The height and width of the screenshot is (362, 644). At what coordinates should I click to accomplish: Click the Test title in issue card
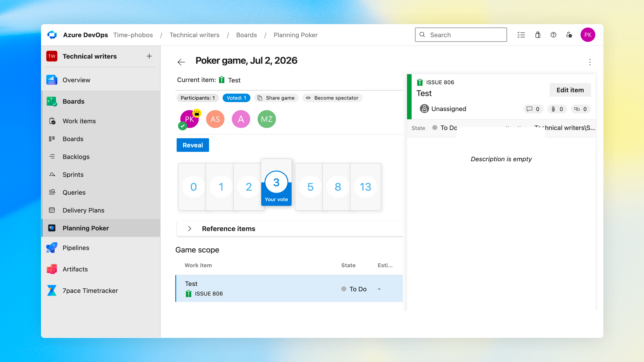pos(424,93)
